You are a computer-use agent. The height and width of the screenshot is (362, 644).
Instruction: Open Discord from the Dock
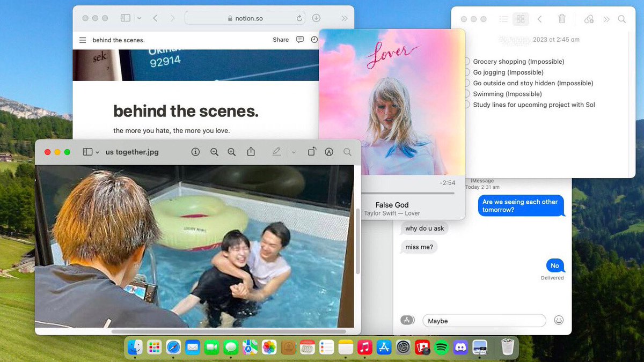point(460,347)
